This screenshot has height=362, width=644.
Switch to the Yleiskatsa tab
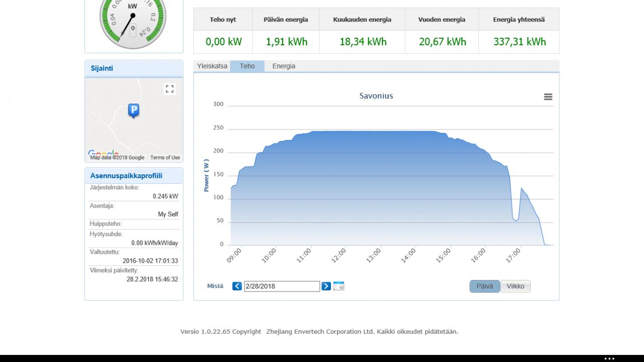[212, 66]
